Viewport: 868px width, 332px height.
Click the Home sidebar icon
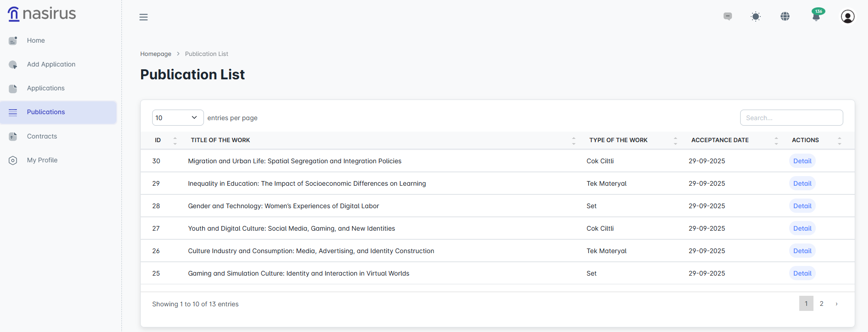[x=13, y=40]
